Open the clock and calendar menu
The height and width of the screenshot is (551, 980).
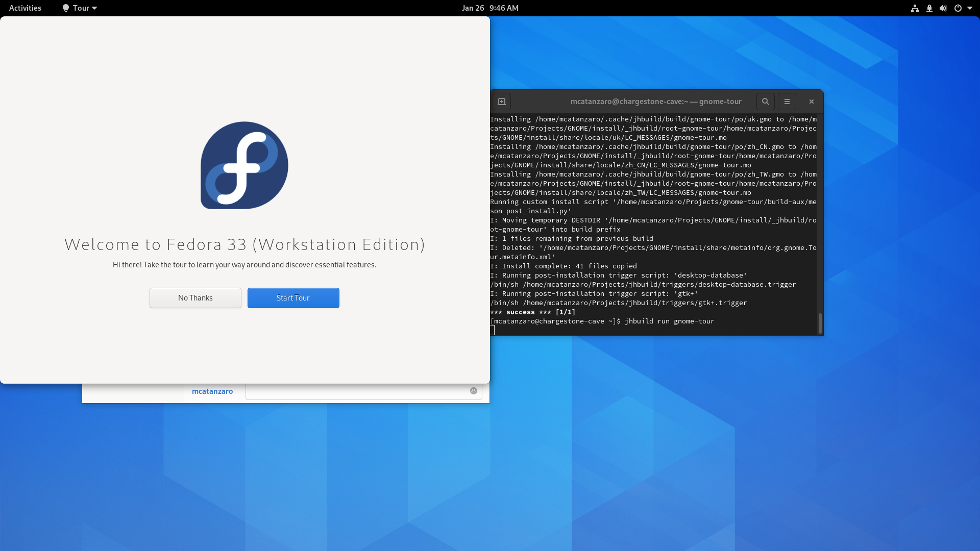click(x=490, y=8)
